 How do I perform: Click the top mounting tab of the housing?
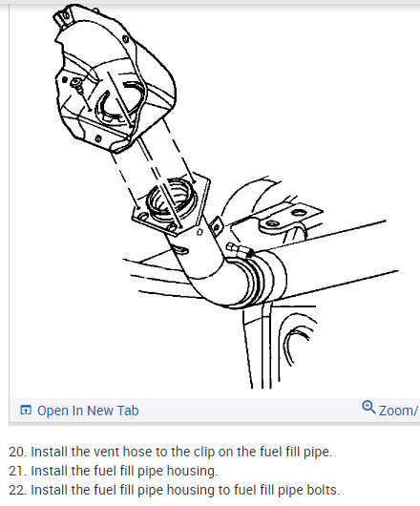pos(64,15)
